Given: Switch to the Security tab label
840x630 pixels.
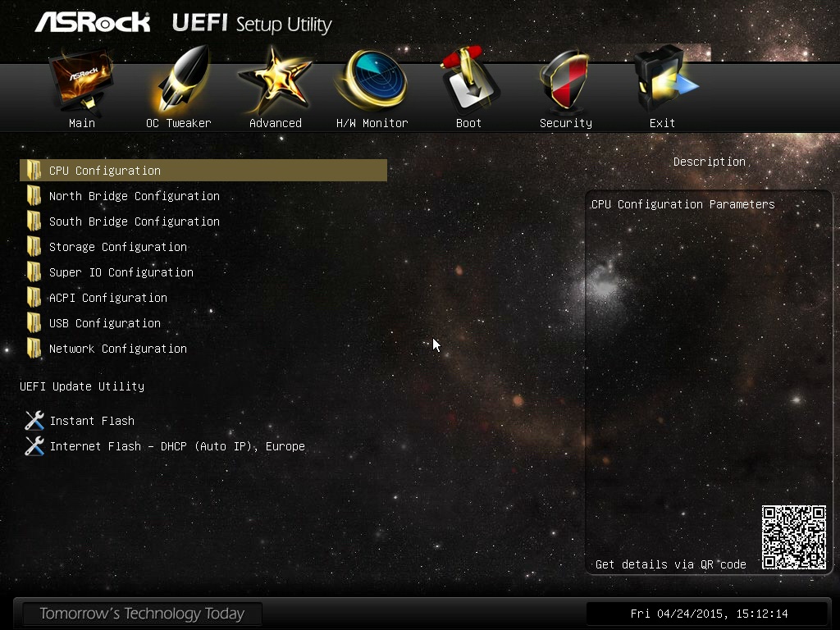Looking at the screenshot, I should point(566,123).
